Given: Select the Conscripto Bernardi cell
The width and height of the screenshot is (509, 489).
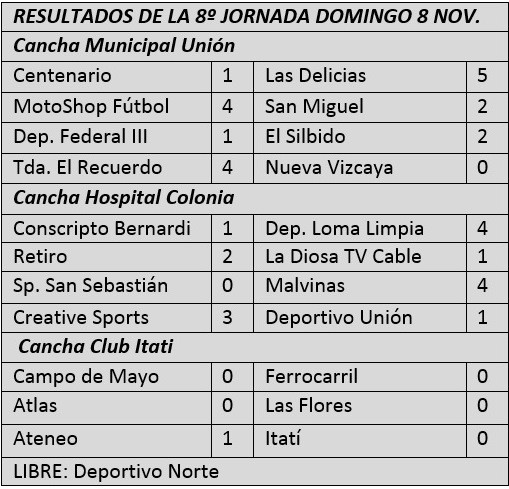Looking at the screenshot, I should pos(106,229).
